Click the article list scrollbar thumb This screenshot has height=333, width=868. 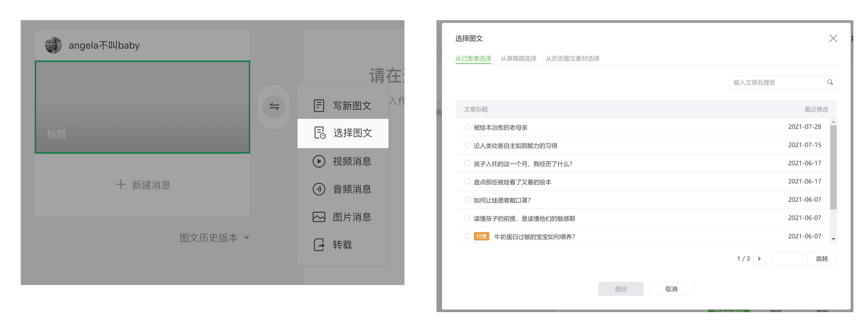pyautogui.click(x=833, y=167)
